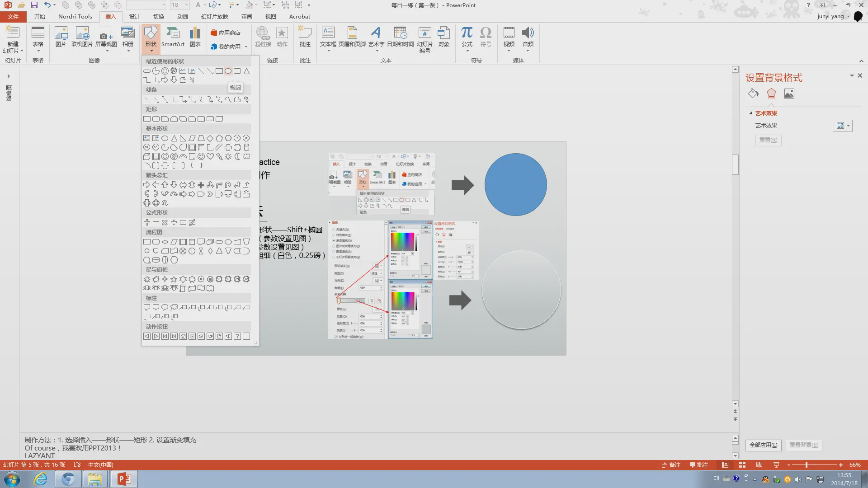Expand the collapsed thumbnail pane arrow

pos(8,76)
